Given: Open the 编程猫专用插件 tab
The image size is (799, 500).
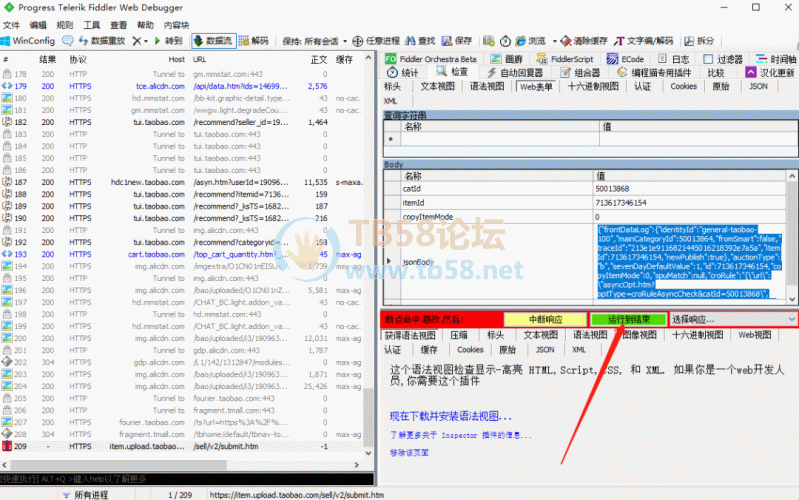Looking at the screenshot, I should [654, 72].
